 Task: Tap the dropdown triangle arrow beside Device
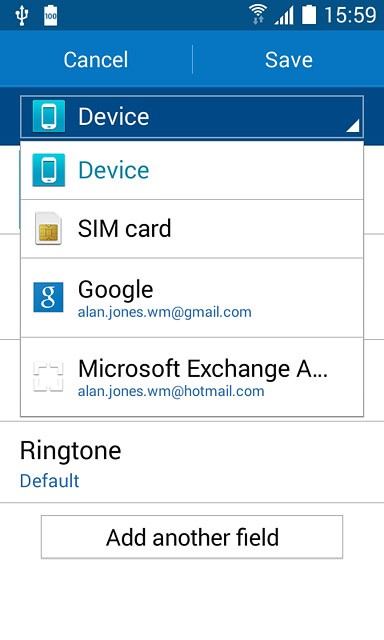pos(353,126)
